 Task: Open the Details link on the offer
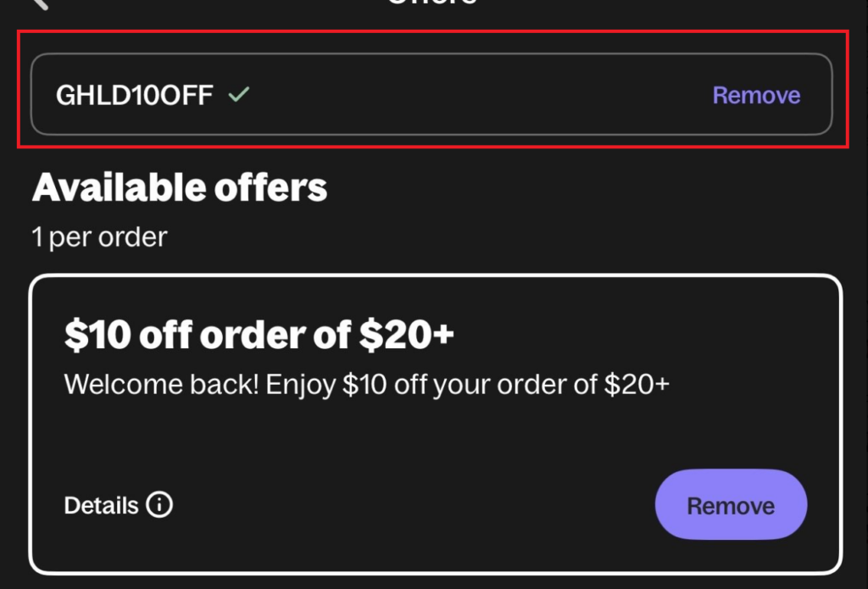(101, 506)
